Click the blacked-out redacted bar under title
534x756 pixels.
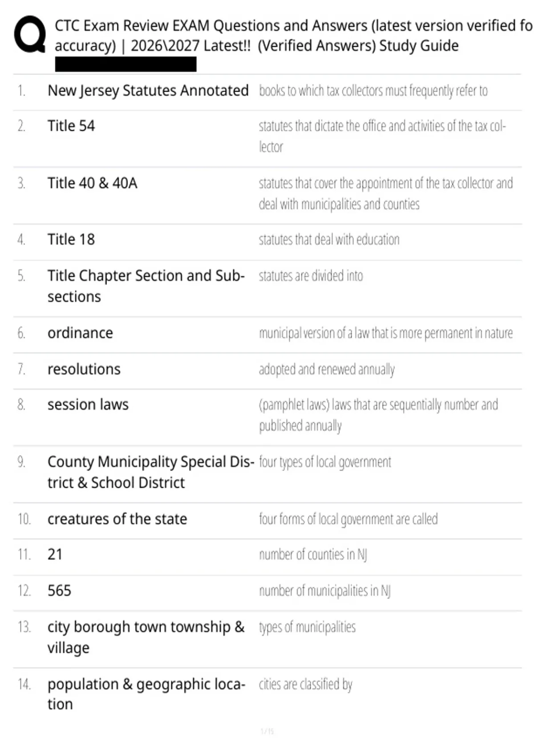coord(125,64)
